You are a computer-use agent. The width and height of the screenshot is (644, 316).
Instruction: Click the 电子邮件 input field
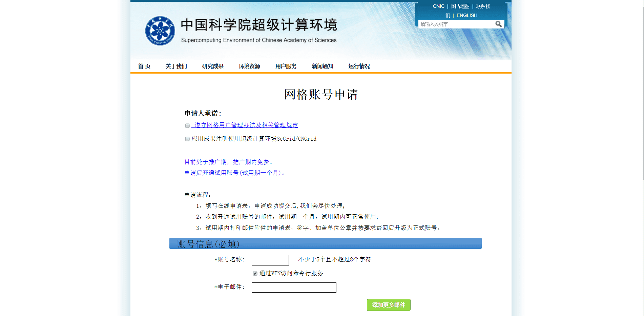(x=294, y=288)
